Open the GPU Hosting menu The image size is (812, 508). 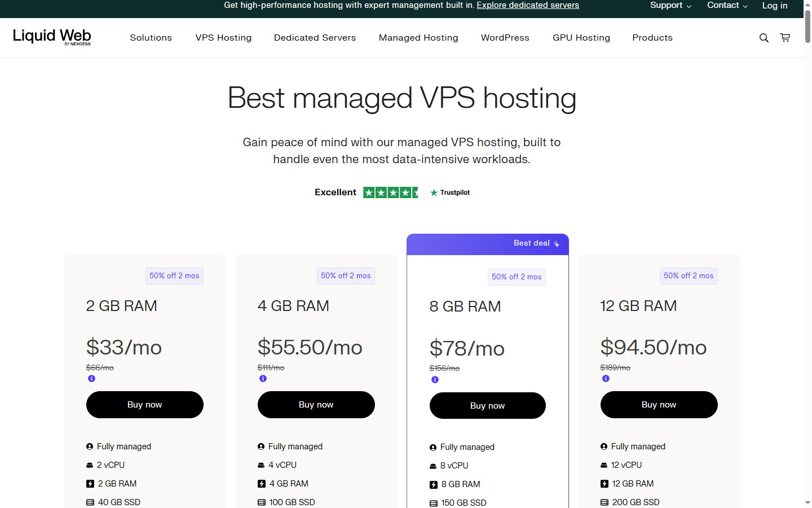(581, 38)
